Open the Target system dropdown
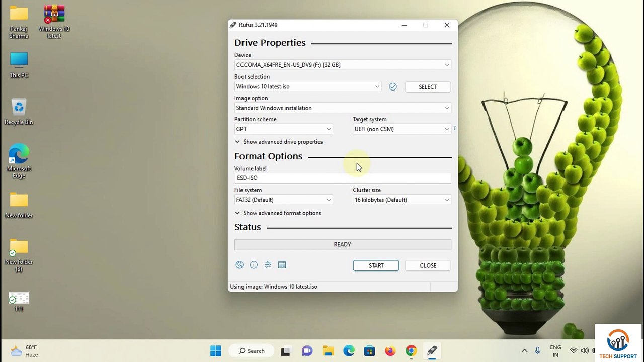Viewport: 644px width, 362px height. point(402,129)
